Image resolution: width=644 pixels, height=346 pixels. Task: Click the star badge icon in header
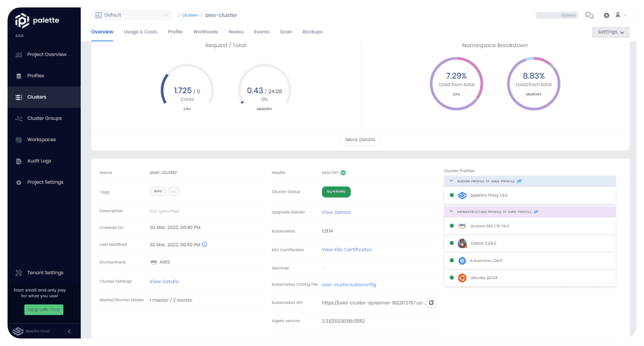pos(606,15)
